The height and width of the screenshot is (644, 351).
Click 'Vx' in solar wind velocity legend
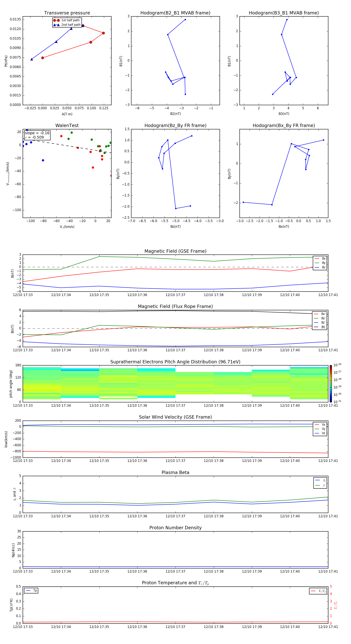click(x=320, y=424)
